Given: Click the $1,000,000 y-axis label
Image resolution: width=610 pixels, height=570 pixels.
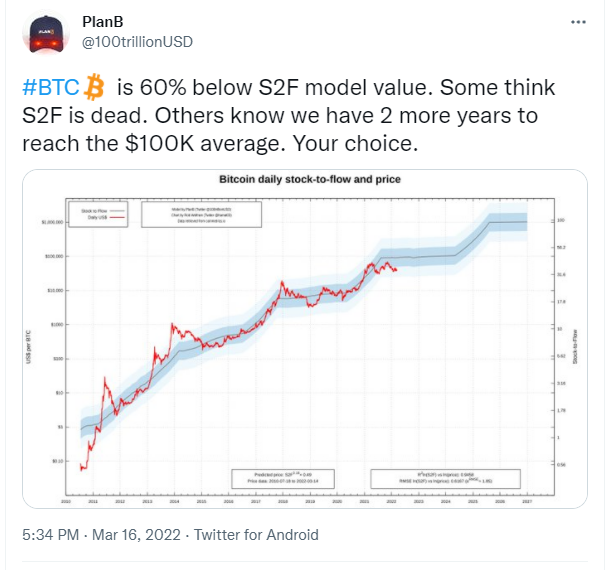Looking at the screenshot, I should pos(53,222).
